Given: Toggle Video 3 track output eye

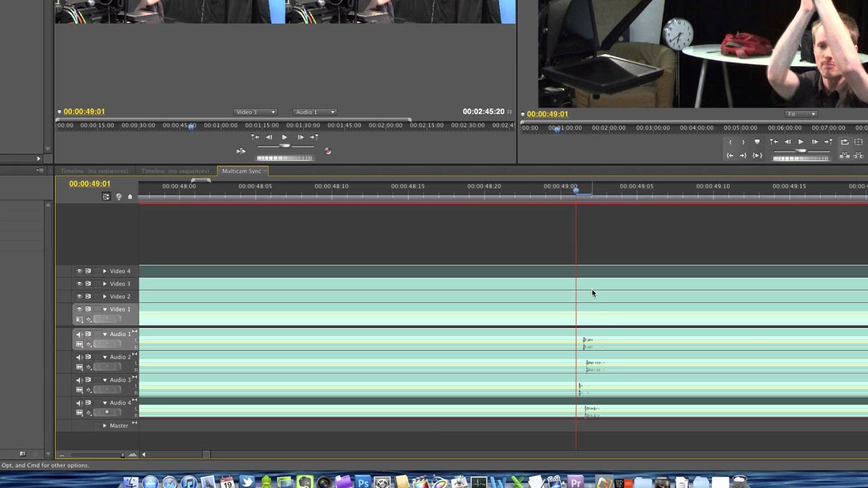Looking at the screenshot, I should (79, 284).
